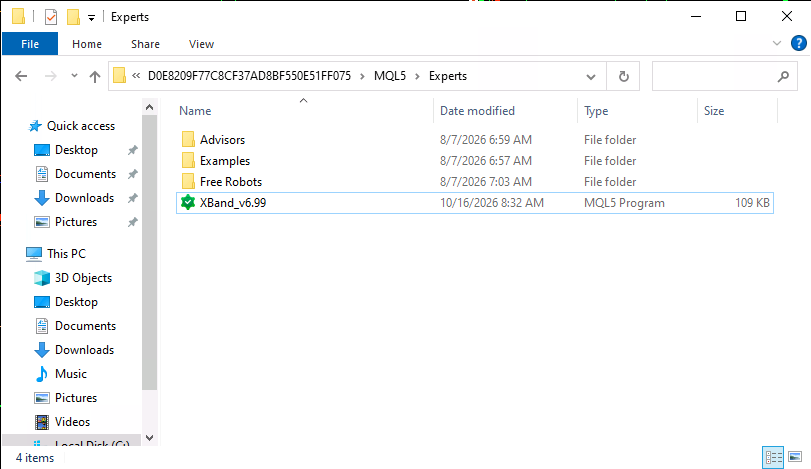
Task: Click the Properties checkmark icon in title bar
Action: coord(51,17)
